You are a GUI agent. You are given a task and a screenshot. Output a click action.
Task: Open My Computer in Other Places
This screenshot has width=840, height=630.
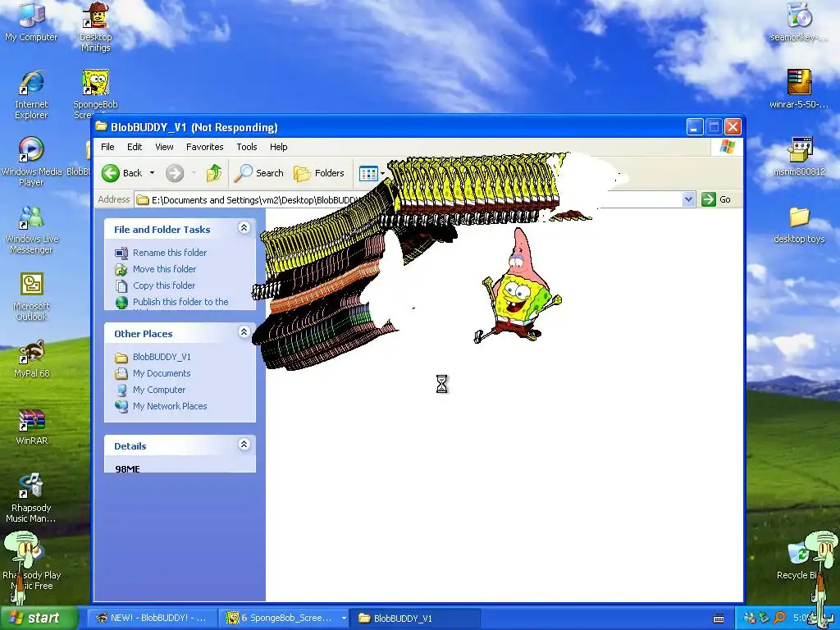(159, 390)
